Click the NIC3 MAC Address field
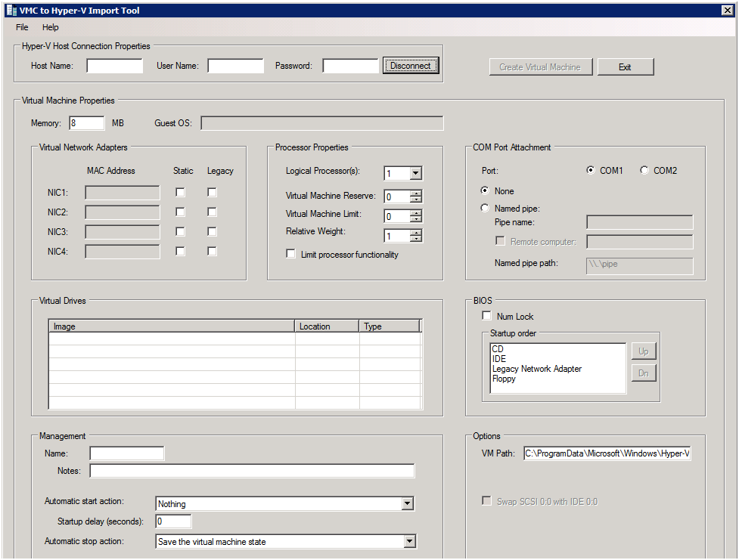739x560 pixels. point(123,232)
